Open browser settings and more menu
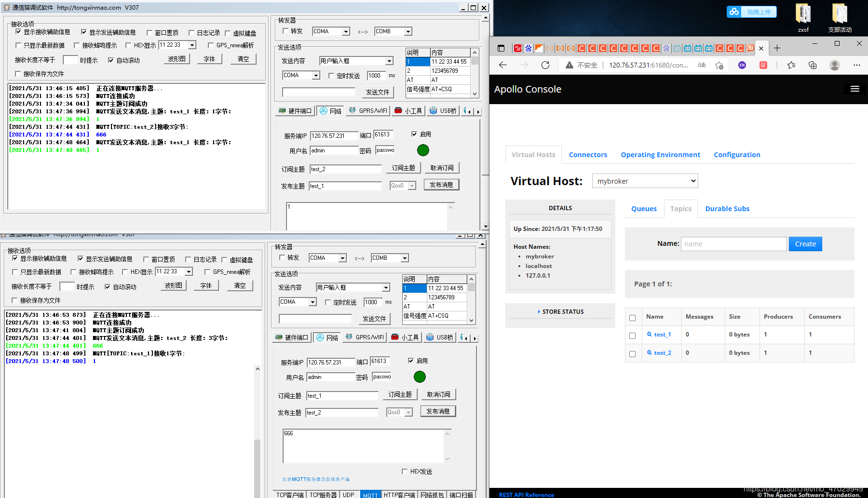The height and width of the screenshot is (498, 868). tap(856, 65)
